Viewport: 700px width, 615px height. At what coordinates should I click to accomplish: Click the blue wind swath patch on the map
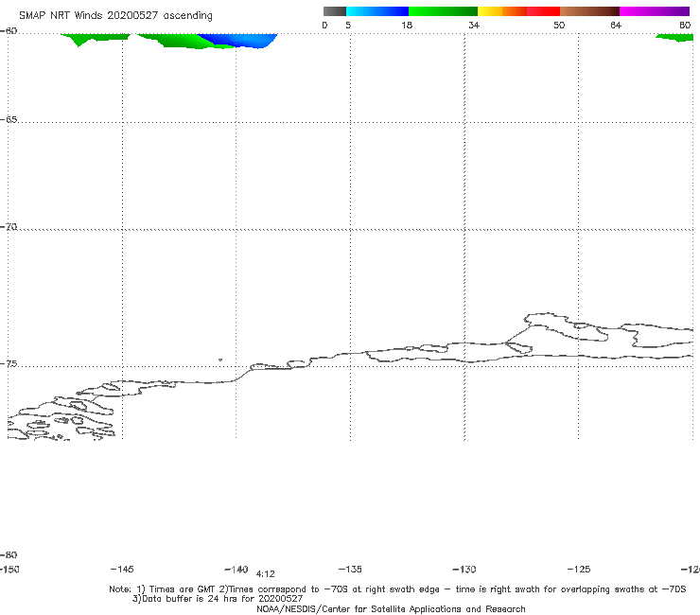[x=243, y=40]
